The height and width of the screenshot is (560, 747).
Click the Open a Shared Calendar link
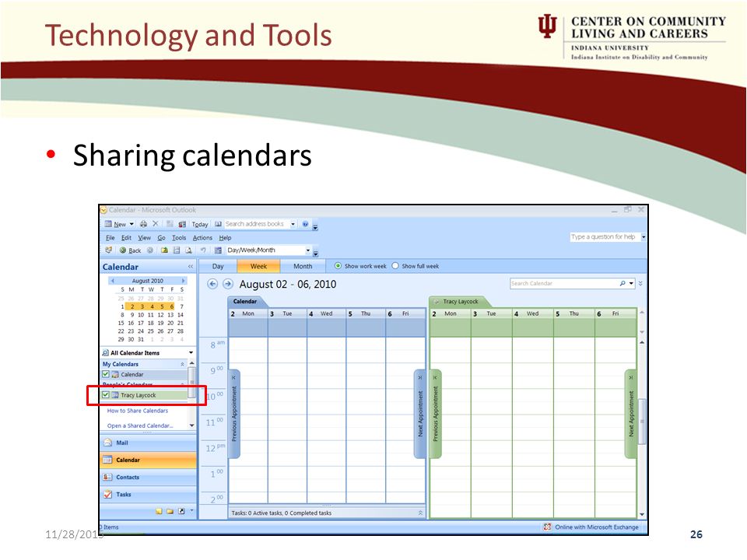point(140,425)
